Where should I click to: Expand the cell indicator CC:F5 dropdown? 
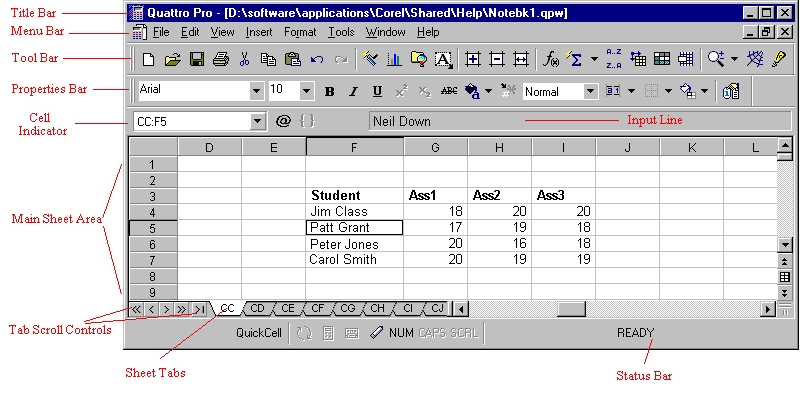[x=259, y=121]
